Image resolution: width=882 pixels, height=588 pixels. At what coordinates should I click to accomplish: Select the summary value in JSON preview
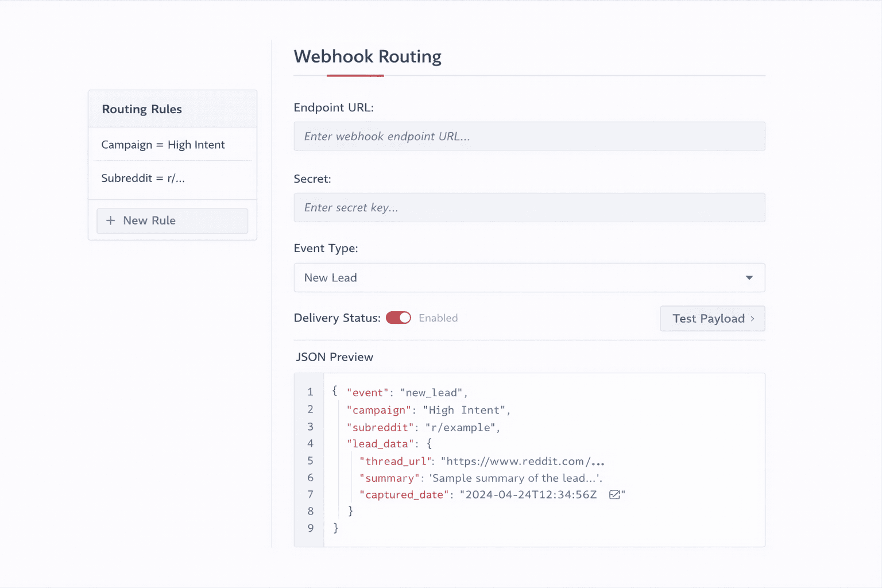pos(516,478)
